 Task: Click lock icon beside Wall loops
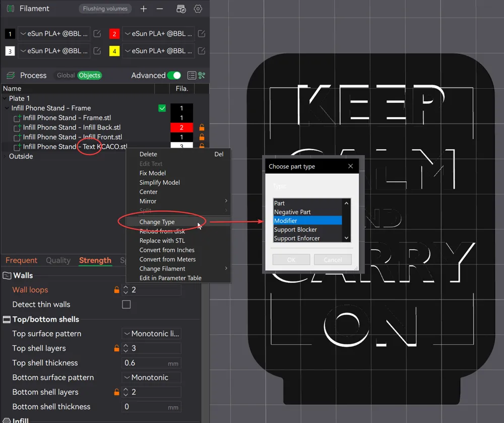117,290
